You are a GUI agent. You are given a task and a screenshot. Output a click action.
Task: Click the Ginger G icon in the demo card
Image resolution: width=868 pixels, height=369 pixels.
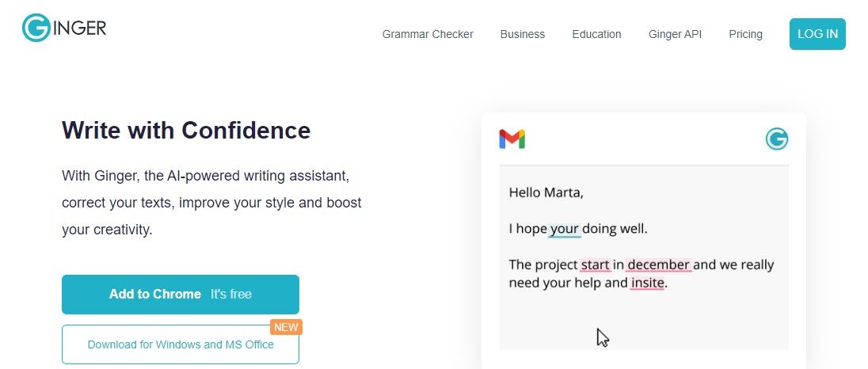click(x=777, y=139)
